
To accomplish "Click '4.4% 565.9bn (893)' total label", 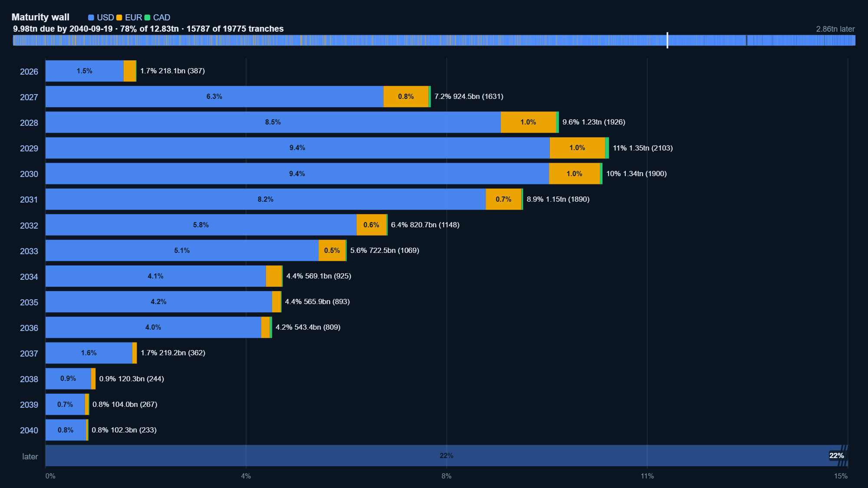I will [x=317, y=301].
